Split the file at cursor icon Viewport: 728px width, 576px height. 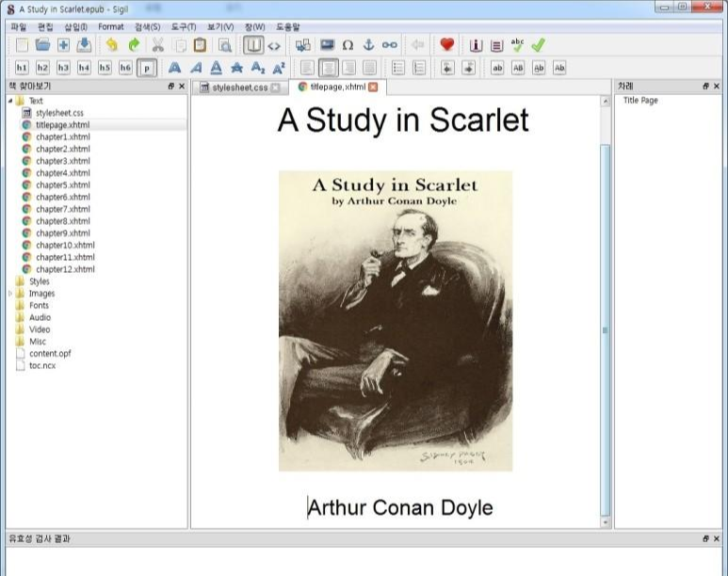pos(302,45)
